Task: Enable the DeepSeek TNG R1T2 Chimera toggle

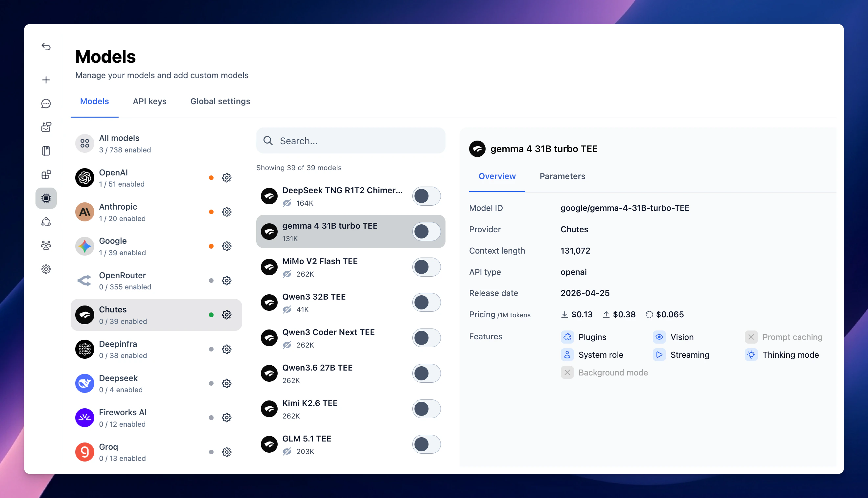Action: click(426, 196)
